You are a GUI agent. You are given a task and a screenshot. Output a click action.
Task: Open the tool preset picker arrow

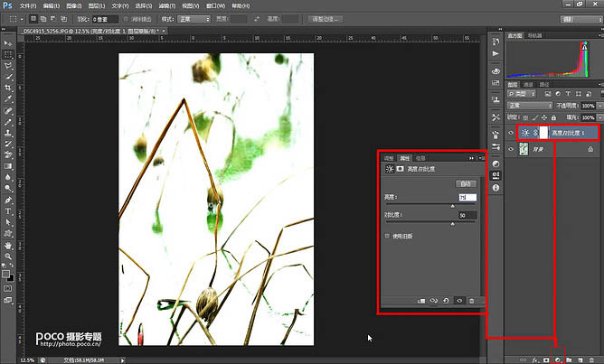click(x=22, y=19)
